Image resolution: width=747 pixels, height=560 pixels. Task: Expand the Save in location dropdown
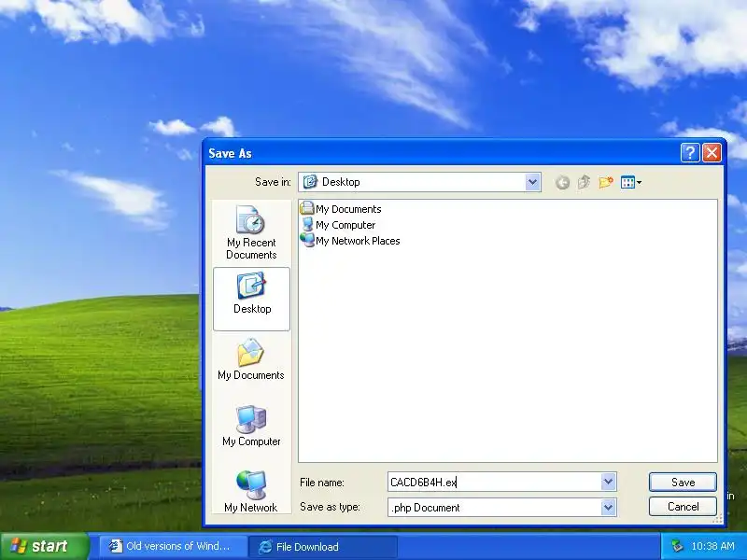point(532,182)
